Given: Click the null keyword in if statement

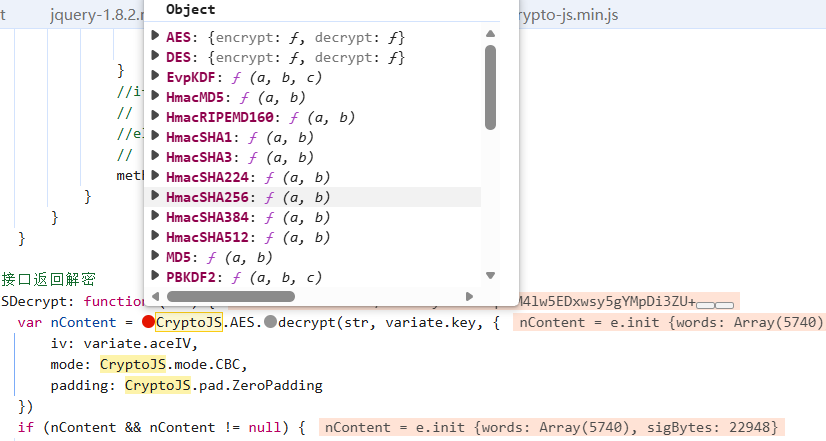Looking at the screenshot, I should 265,427.
